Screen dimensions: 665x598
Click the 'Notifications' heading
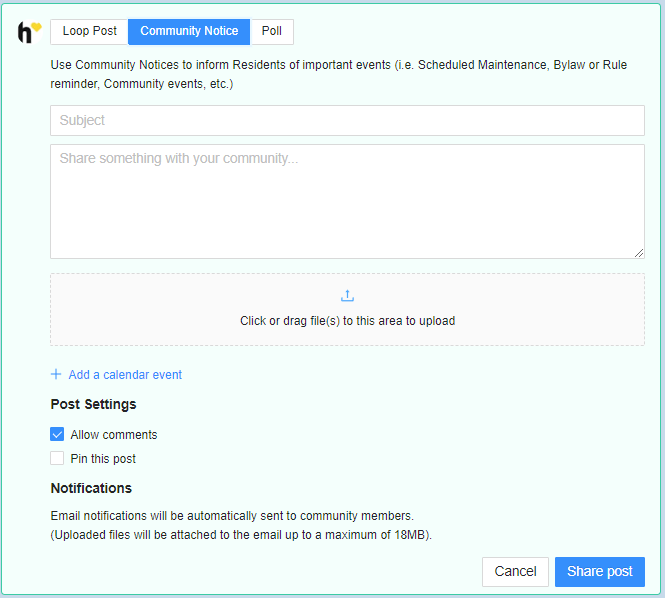[91, 488]
